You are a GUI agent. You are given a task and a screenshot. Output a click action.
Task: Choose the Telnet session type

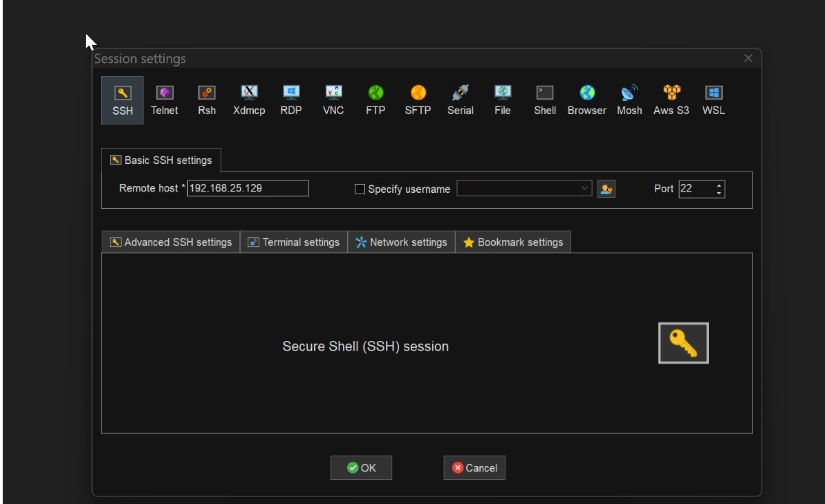pyautogui.click(x=164, y=100)
